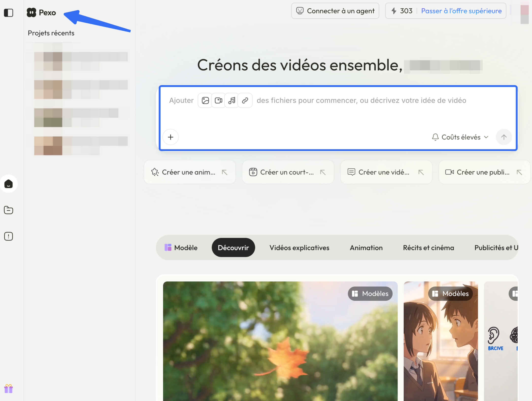Viewport: 532px width, 401px height.
Task: Click Modèles badge on anime students card
Action: (450, 293)
